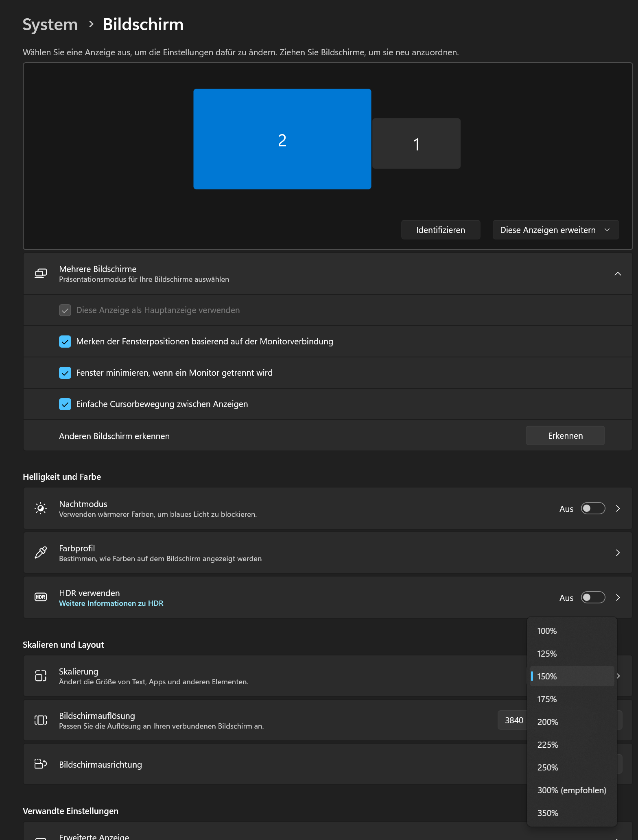638x840 pixels.
Task: Click 'Helligkeit und Farbe' section heading
Action: pos(62,477)
